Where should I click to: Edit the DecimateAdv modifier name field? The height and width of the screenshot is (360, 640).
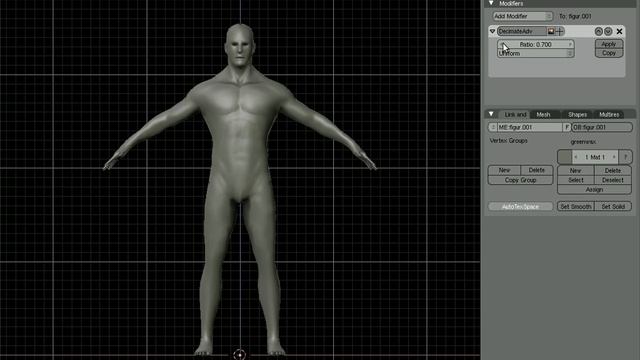pos(522,31)
